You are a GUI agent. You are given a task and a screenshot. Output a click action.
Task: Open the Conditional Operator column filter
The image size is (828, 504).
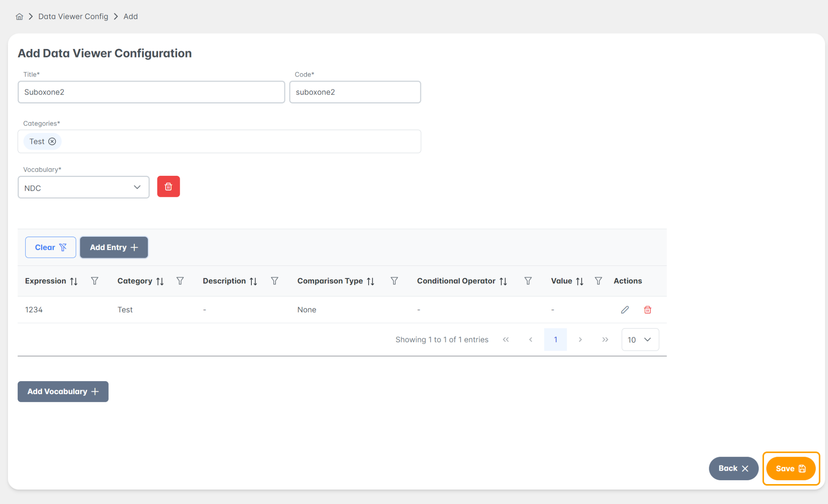point(528,281)
